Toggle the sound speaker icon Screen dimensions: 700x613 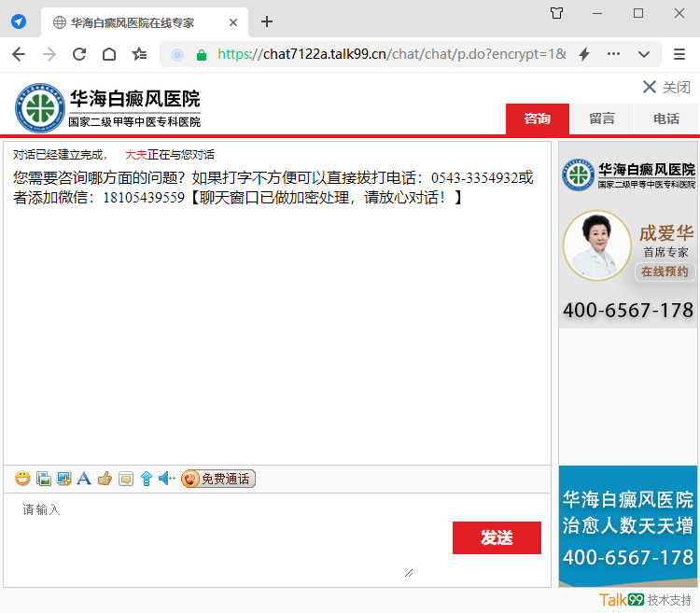coord(167,479)
